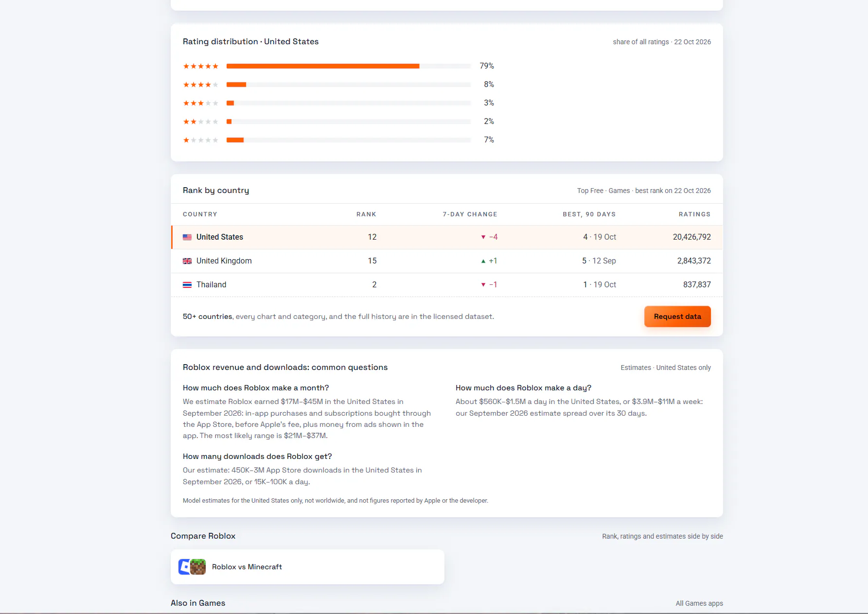Click the '50+ countries' bold text

click(208, 316)
